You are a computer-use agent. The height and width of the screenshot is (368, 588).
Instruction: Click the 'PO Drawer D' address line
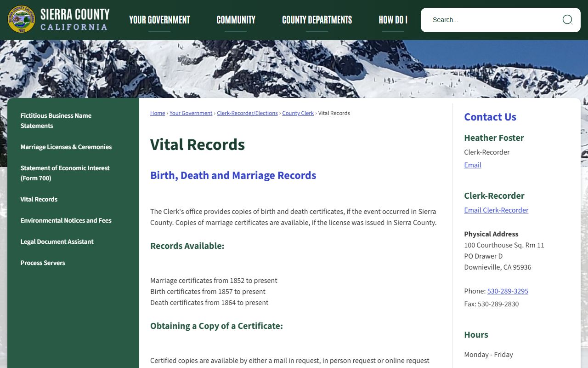point(483,256)
